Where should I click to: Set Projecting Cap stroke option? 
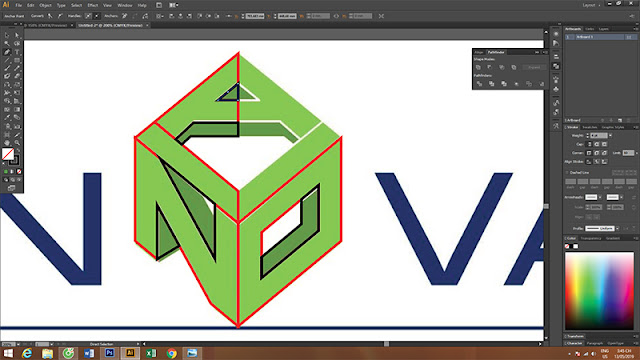[x=604, y=144]
